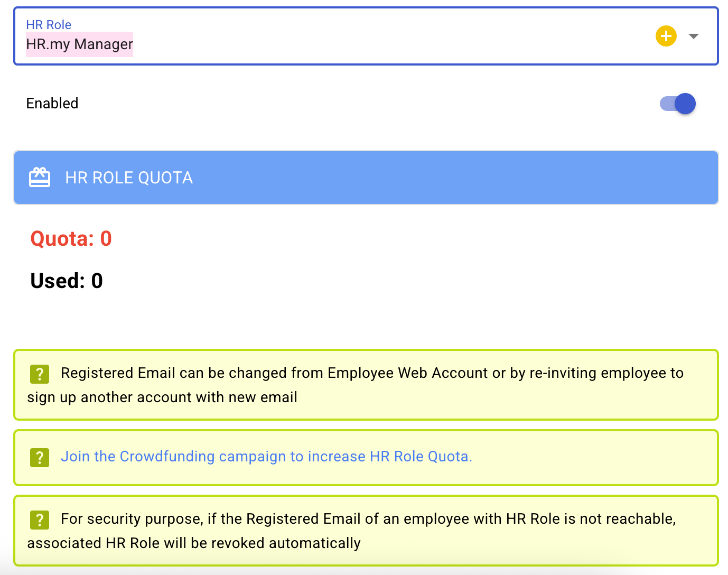Click the Enabled label text
This screenshot has height=575, width=728.
[x=52, y=104]
